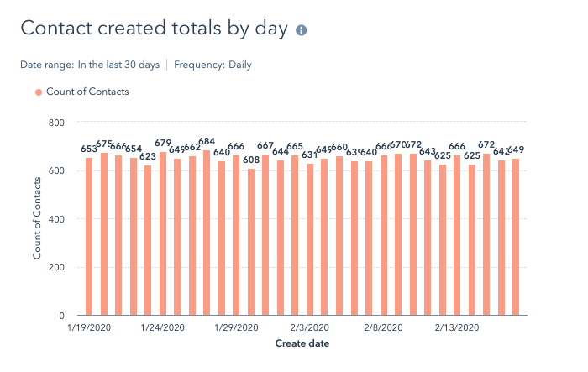Select the bar labeled 643
The width and height of the screenshot is (588, 372).
(428, 238)
